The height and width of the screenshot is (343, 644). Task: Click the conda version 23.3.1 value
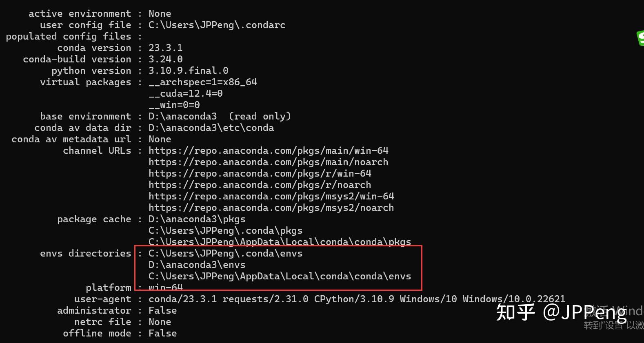coord(165,48)
